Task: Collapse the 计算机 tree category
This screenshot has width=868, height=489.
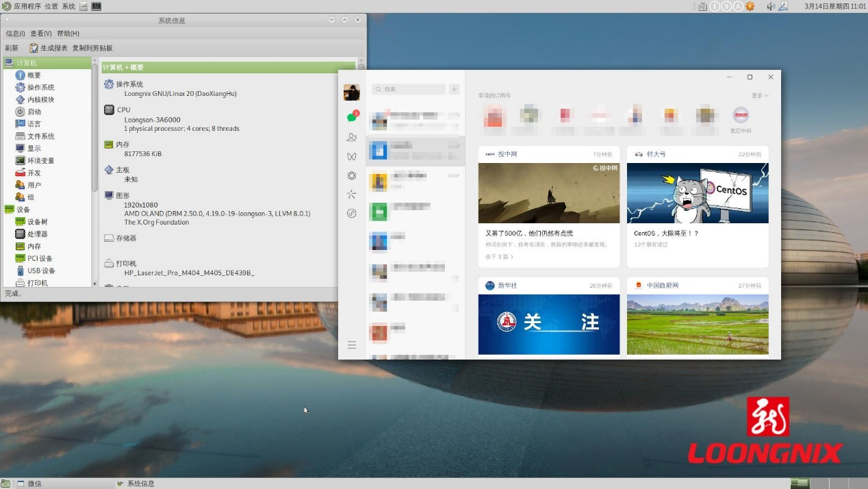Action: coord(27,63)
